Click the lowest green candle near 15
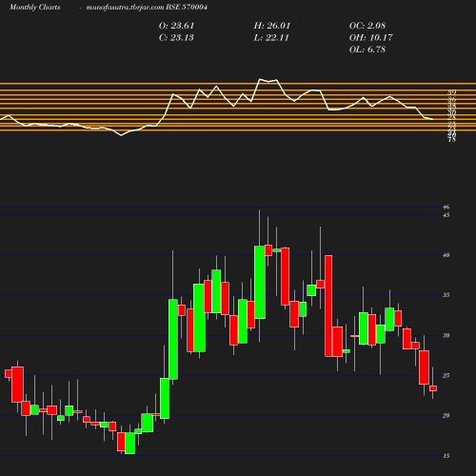Image resolution: width=476 pixels, height=476 pixels. tap(129, 444)
